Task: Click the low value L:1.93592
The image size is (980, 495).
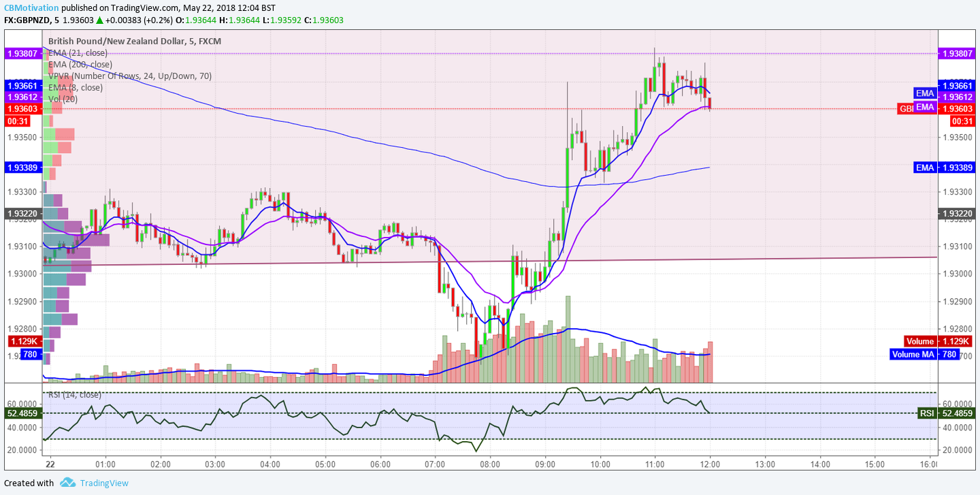Action: click(x=283, y=20)
